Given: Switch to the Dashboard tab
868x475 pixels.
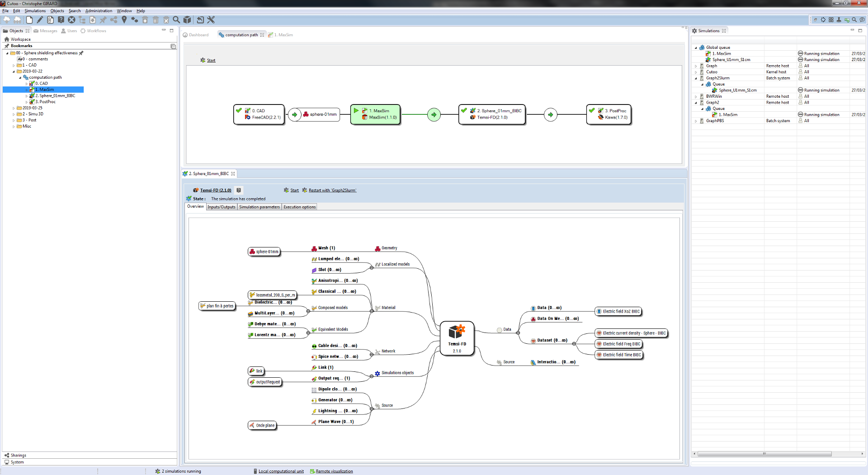Looking at the screenshot, I should coord(196,35).
